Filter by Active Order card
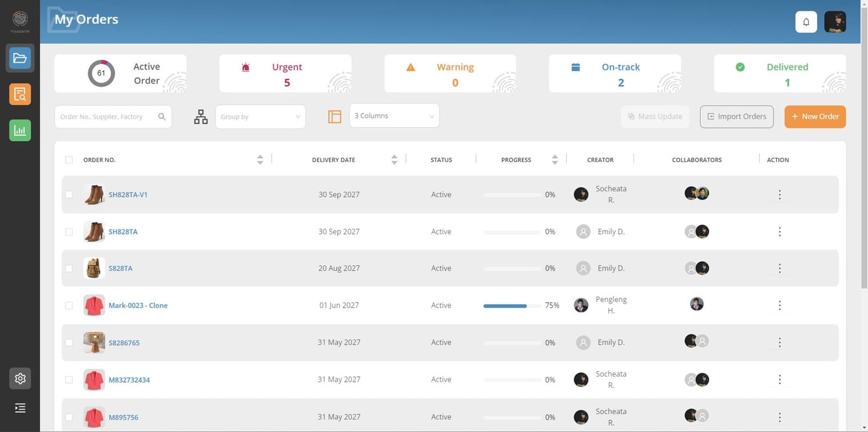Image resolution: width=868 pixels, height=432 pixels. [x=121, y=74]
